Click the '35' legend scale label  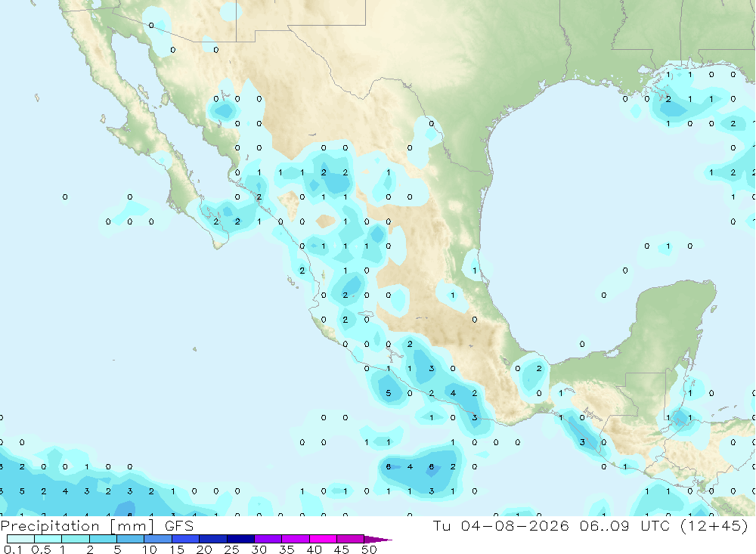[x=287, y=549]
